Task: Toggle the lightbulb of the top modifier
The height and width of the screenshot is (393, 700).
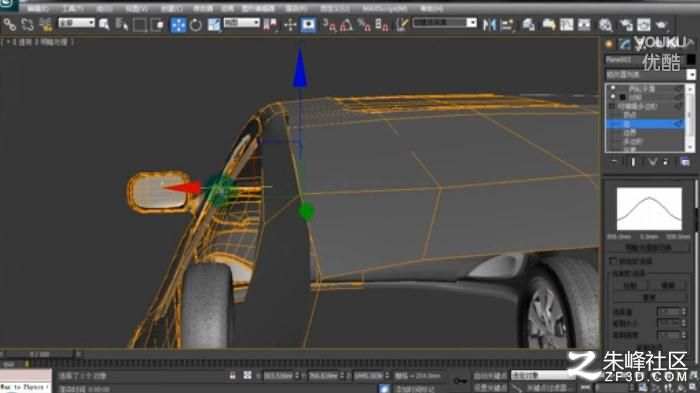Action: pyautogui.click(x=613, y=88)
